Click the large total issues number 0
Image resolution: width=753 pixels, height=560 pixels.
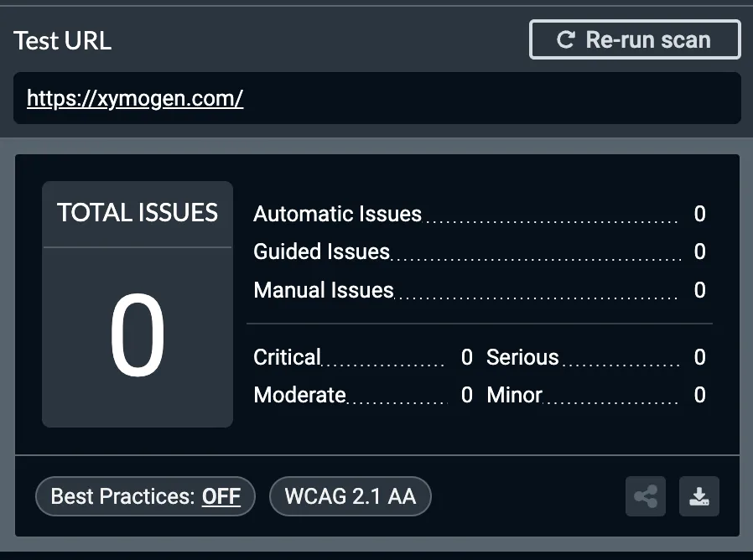point(138,337)
